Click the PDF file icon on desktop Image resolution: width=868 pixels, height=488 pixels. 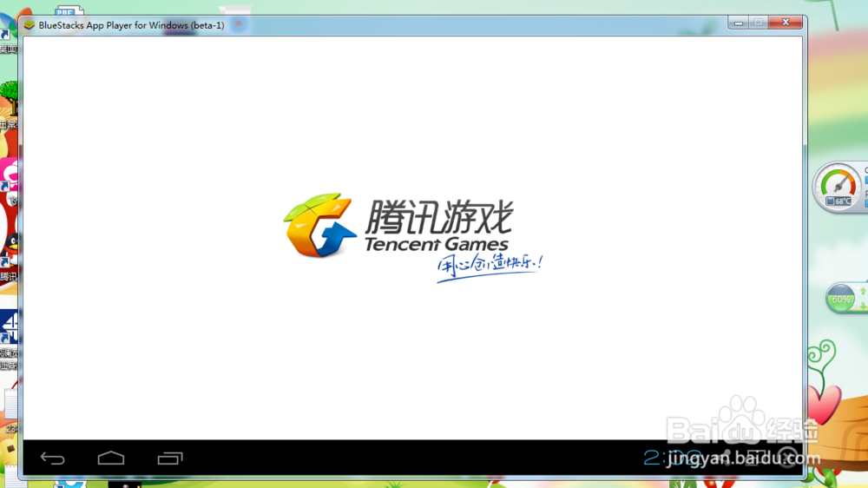pyautogui.click(x=69, y=10)
